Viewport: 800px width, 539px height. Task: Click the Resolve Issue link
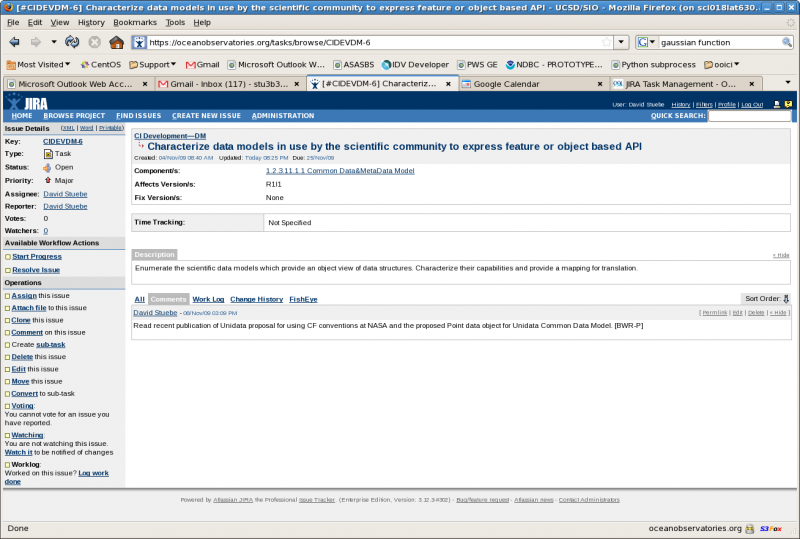36,270
